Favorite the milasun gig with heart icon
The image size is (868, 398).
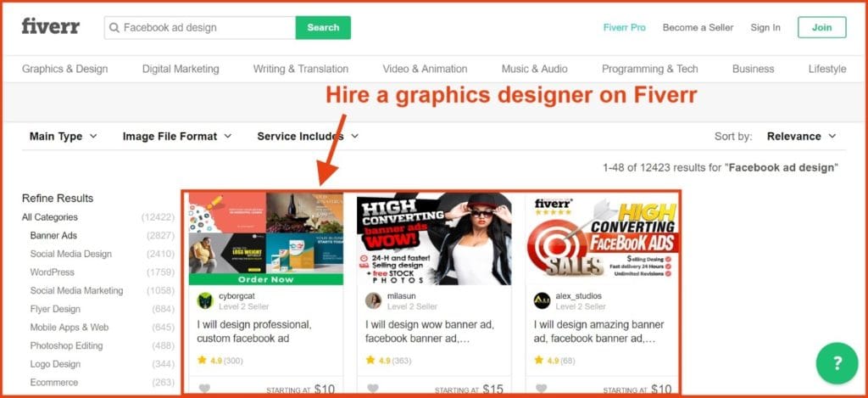[x=373, y=388]
